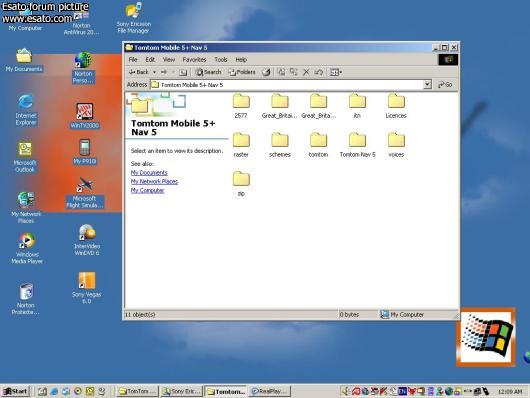The width and height of the screenshot is (530, 398).
Task: Select the itn folder
Action: (x=357, y=106)
